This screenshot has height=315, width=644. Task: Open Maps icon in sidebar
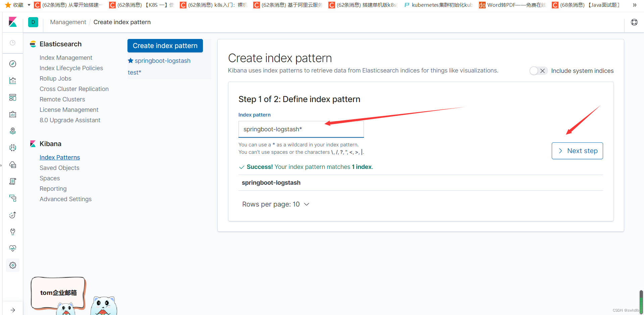point(13,131)
